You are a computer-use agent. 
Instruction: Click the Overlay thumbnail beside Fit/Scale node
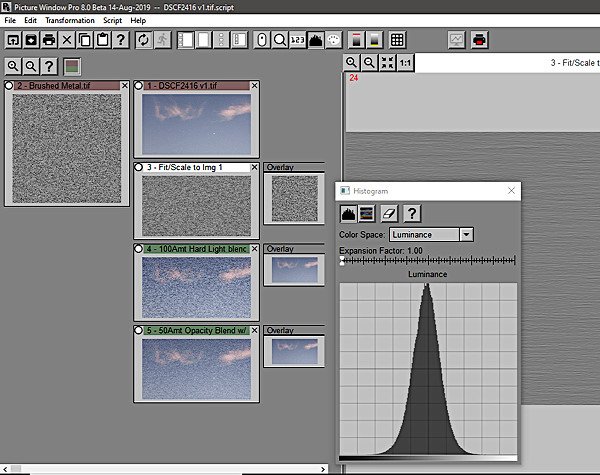click(x=293, y=197)
